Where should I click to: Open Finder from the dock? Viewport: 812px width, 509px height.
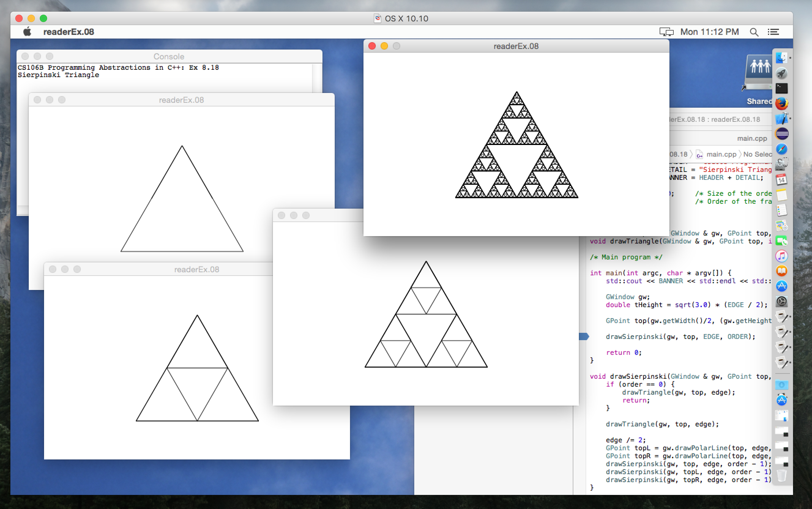click(x=781, y=58)
